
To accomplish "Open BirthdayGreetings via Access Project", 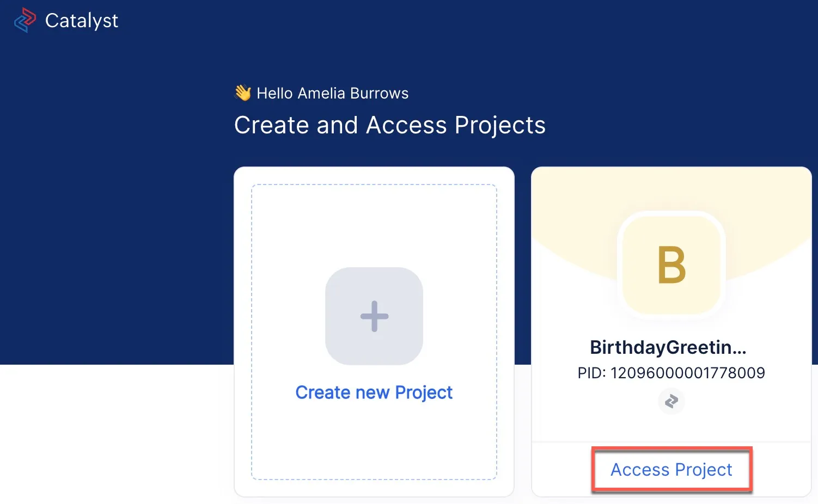I will (x=672, y=470).
